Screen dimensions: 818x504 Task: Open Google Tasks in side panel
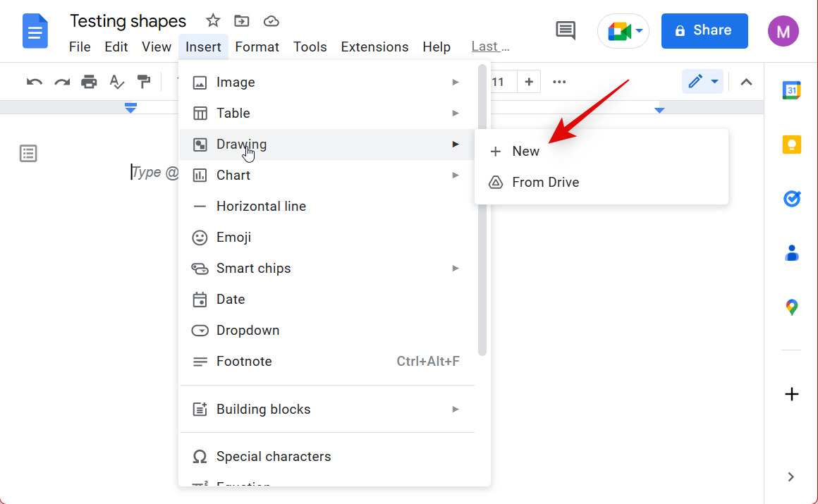(792, 199)
